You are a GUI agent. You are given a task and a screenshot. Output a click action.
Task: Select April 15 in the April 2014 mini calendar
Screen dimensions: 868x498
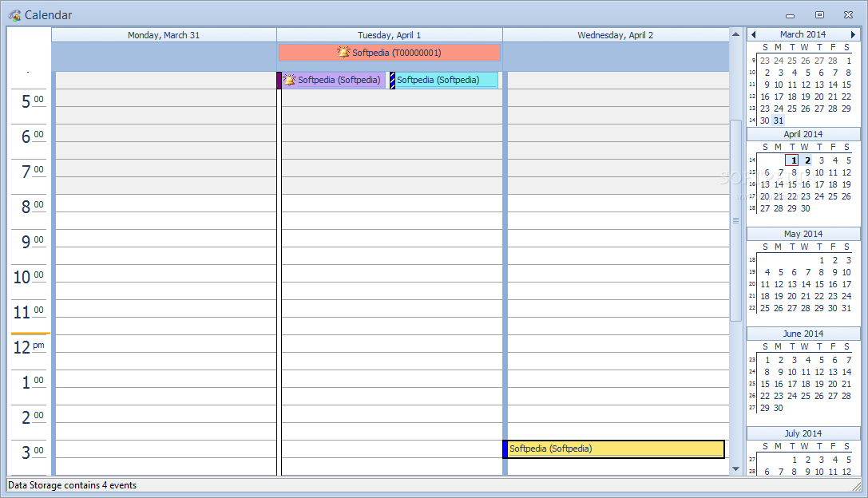click(792, 184)
